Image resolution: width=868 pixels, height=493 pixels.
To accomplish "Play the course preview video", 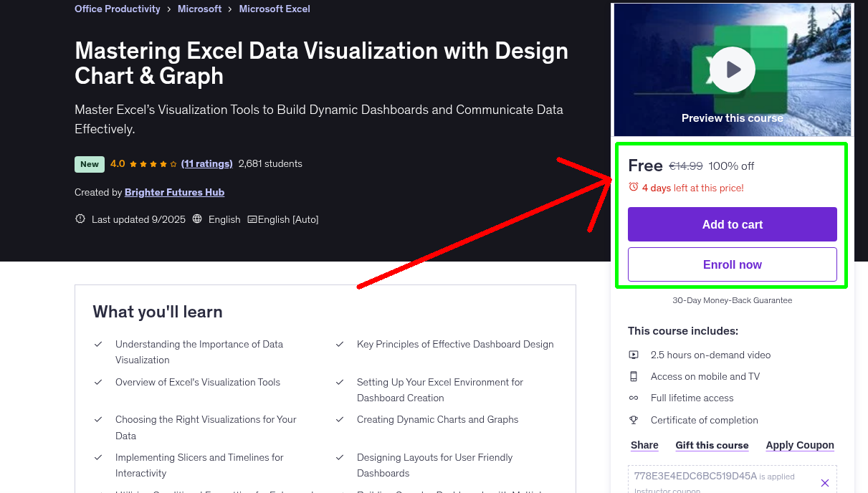I will 732,69.
